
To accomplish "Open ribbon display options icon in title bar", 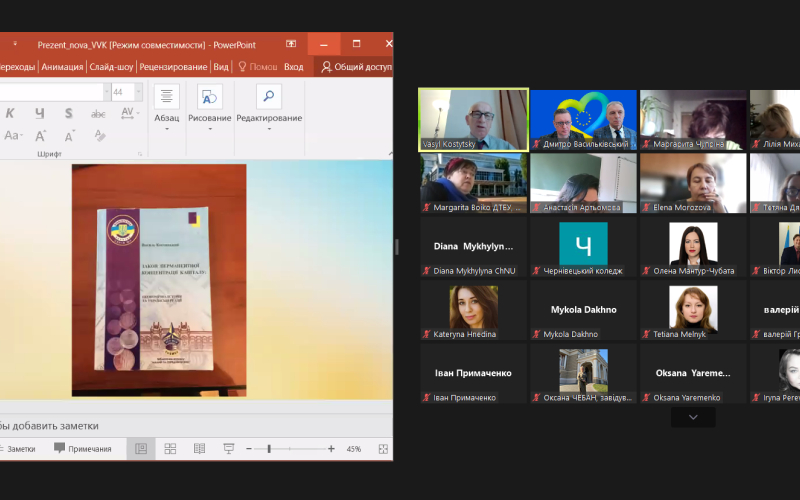I will pos(291,44).
